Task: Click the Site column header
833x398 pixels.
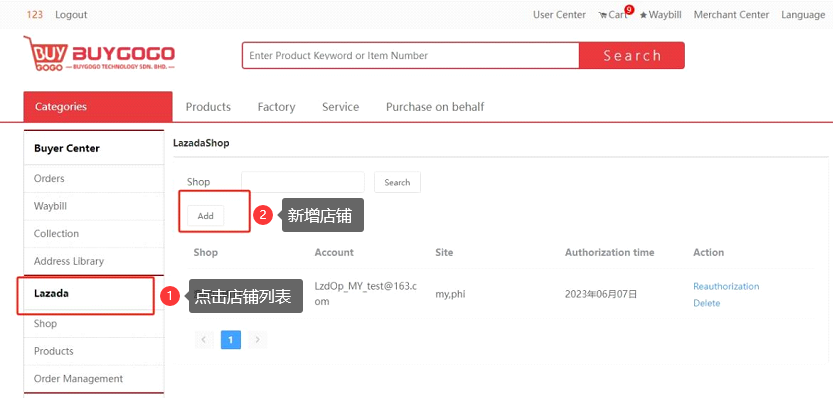Action: point(444,252)
